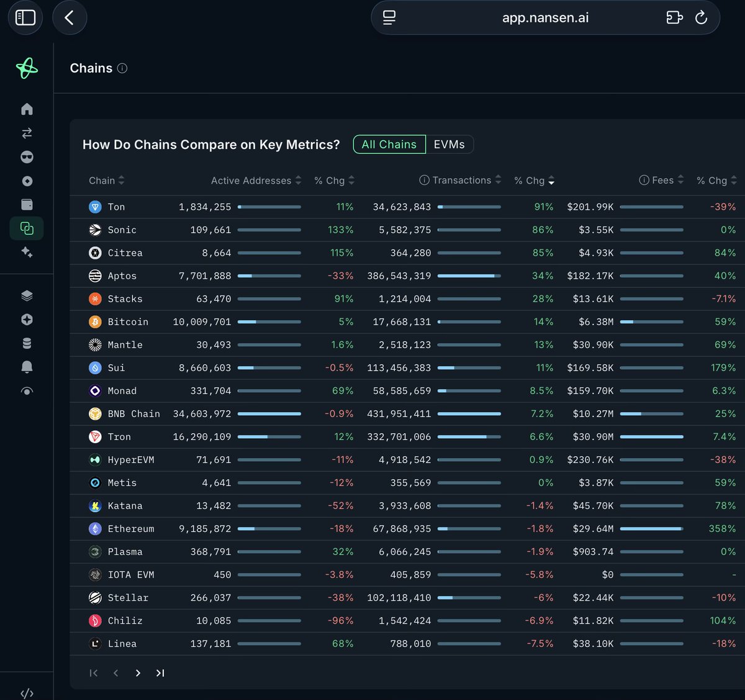Open the smart money sunglasses icon
The image size is (745, 700).
[x=27, y=157]
